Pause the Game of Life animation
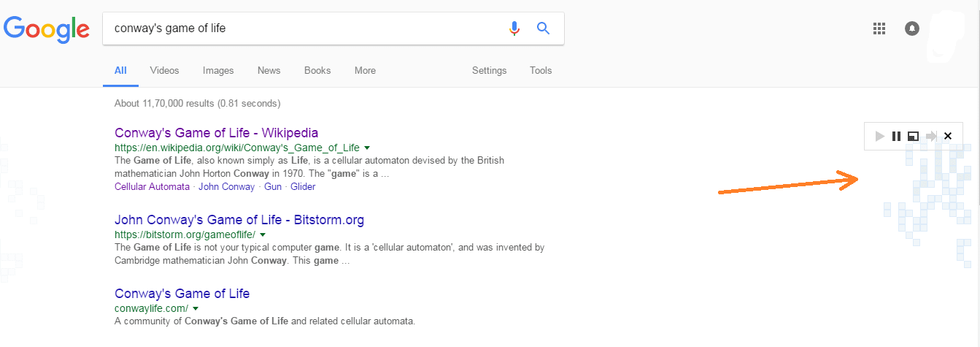 [x=896, y=136]
